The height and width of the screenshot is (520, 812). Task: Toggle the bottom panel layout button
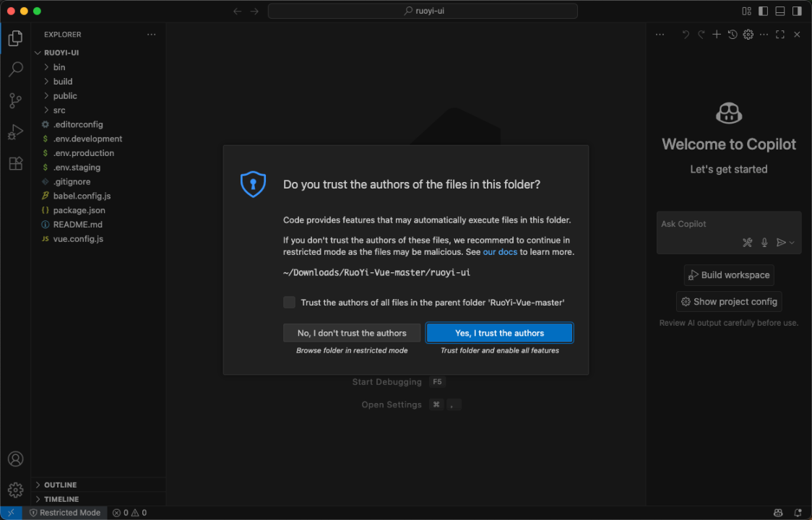(x=780, y=11)
